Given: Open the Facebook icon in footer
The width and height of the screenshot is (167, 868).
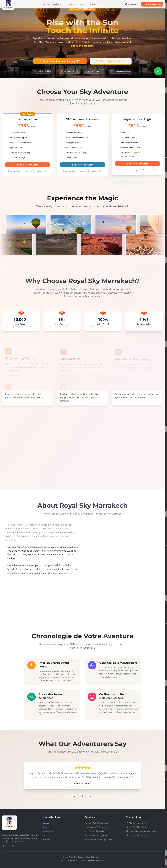Looking at the screenshot, I should click(x=3, y=846).
